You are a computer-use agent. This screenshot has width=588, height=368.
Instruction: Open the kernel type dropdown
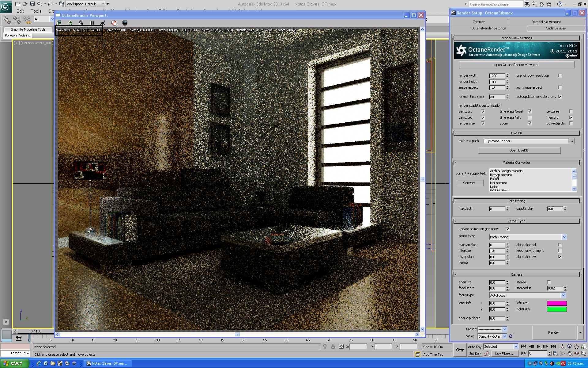[564, 237]
